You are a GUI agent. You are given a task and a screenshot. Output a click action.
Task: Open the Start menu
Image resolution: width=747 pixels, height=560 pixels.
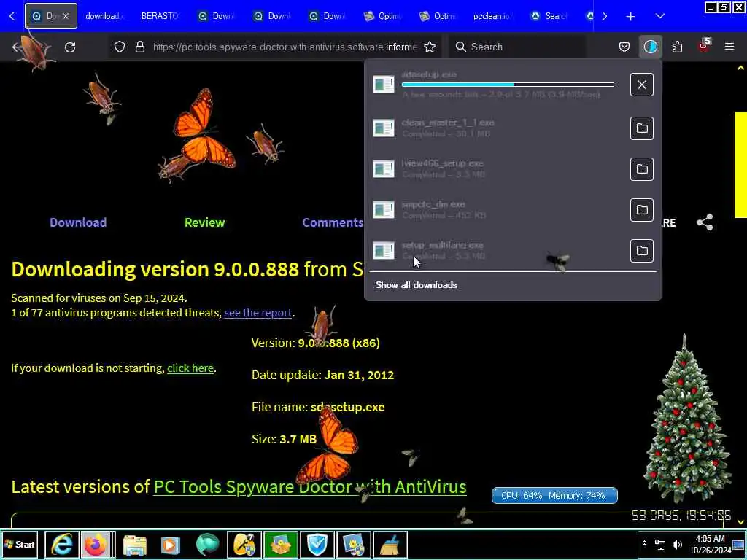click(x=20, y=545)
